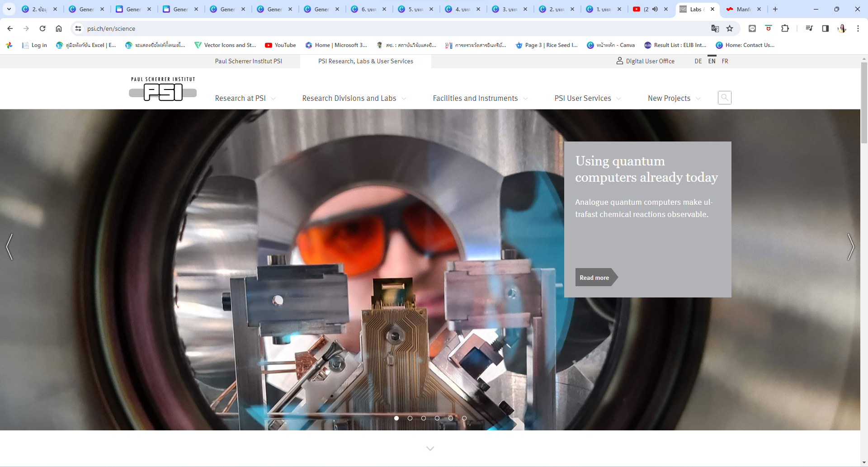This screenshot has width=868, height=467.
Task: Open the Home | Microsoft 3... bookmark
Action: 336,45
